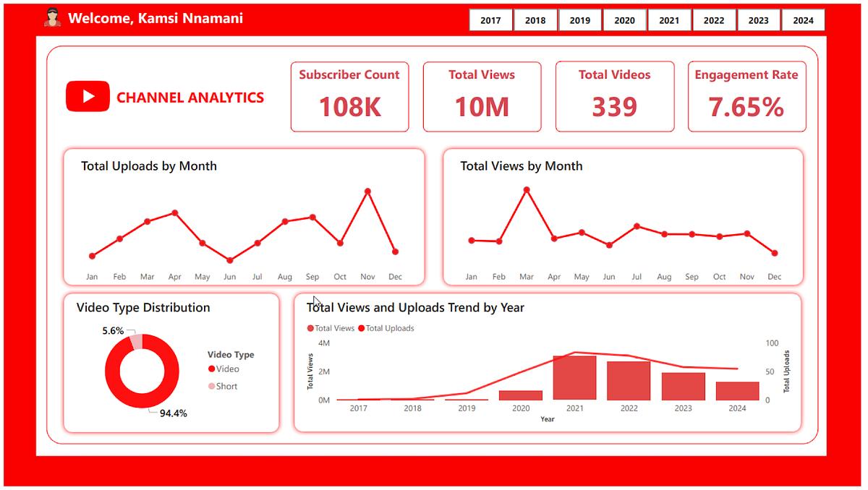Click the March peak point in Total Views

coord(526,190)
